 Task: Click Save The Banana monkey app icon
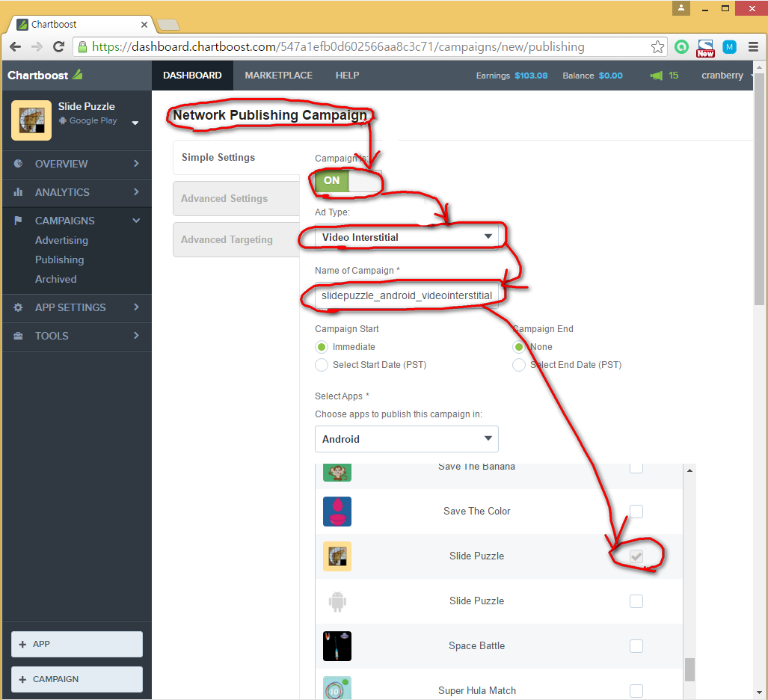tap(337, 472)
